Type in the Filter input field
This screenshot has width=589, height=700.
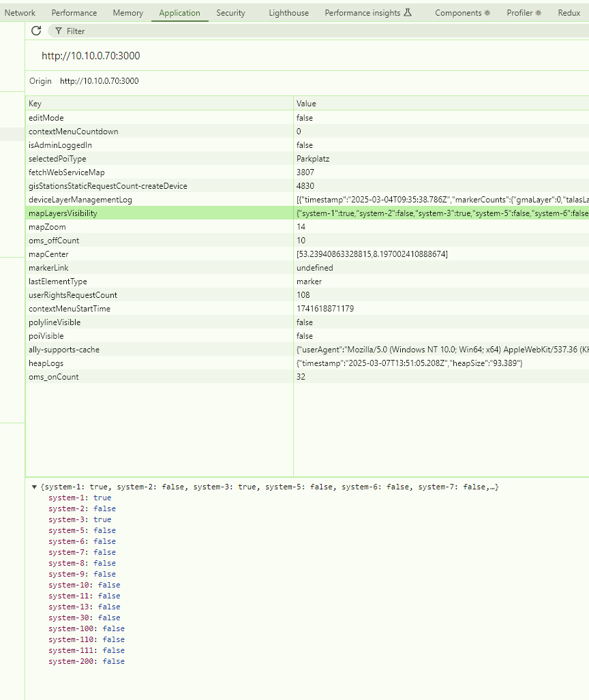click(x=205, y=31)
